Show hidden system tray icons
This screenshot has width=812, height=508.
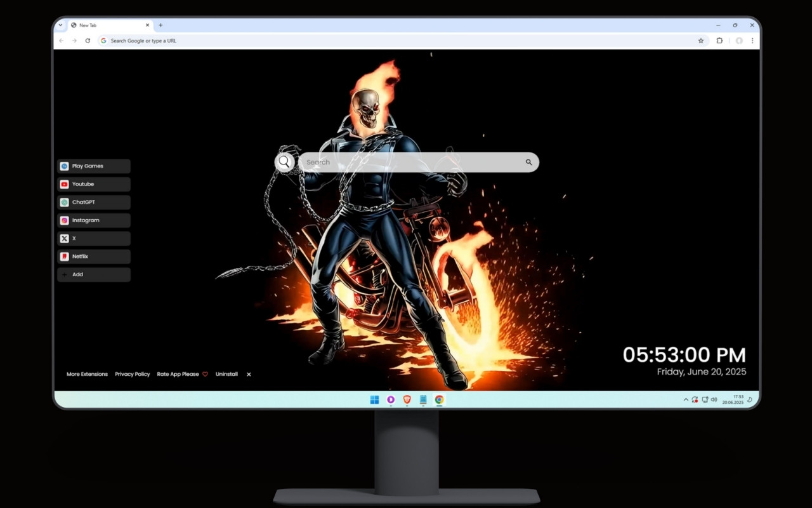[x=686, y=400]
